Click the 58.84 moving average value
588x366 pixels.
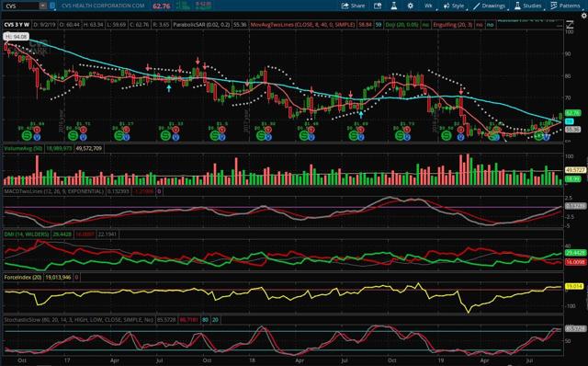click(x=365, y=25)
